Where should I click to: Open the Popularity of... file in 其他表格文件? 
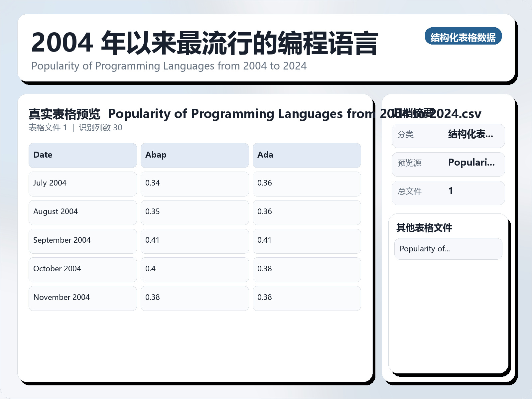pyautogui.click(x=448, y=249)
